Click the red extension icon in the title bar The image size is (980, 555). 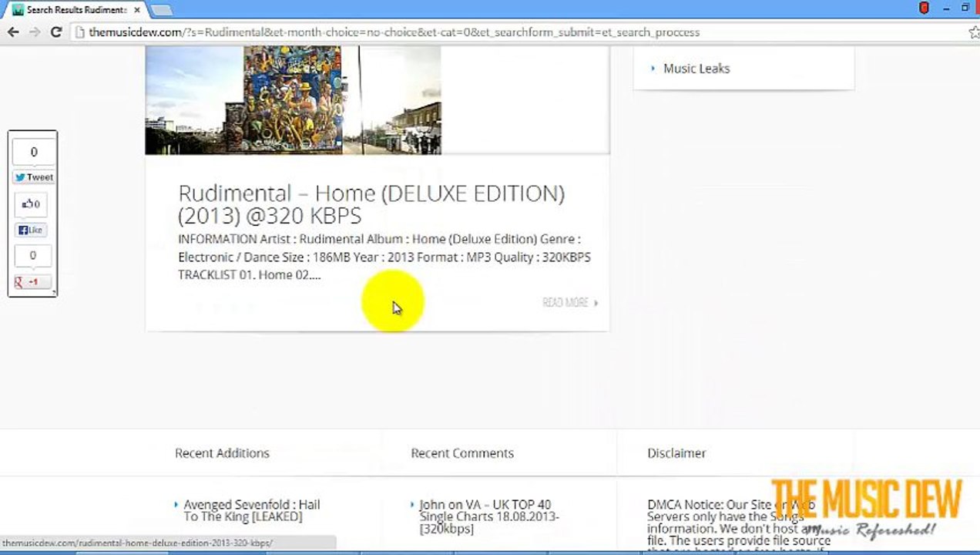(x=925, y=8)
